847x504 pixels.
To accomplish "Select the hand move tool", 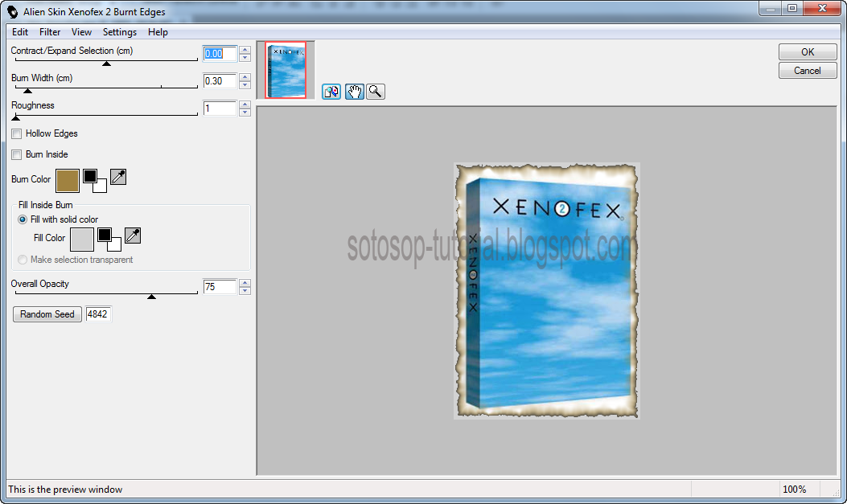I will (355, 92).
